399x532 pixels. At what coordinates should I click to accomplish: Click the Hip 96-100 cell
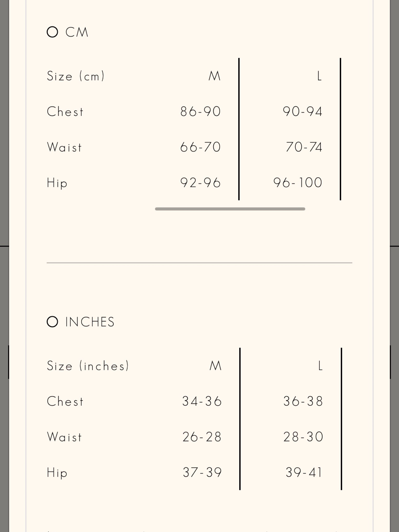pyautogui.click(x=298, y=182)
